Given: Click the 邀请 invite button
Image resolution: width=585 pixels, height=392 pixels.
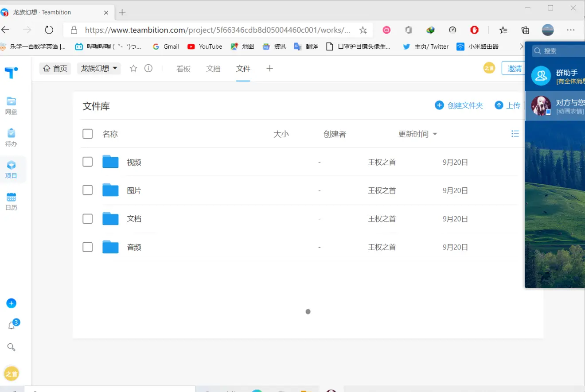Looking at the screenshot, I should click(514, 68).
